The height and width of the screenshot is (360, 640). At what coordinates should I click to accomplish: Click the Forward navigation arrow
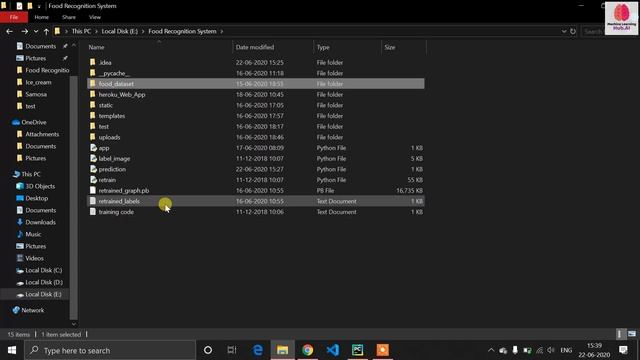[x=24, y=31]
